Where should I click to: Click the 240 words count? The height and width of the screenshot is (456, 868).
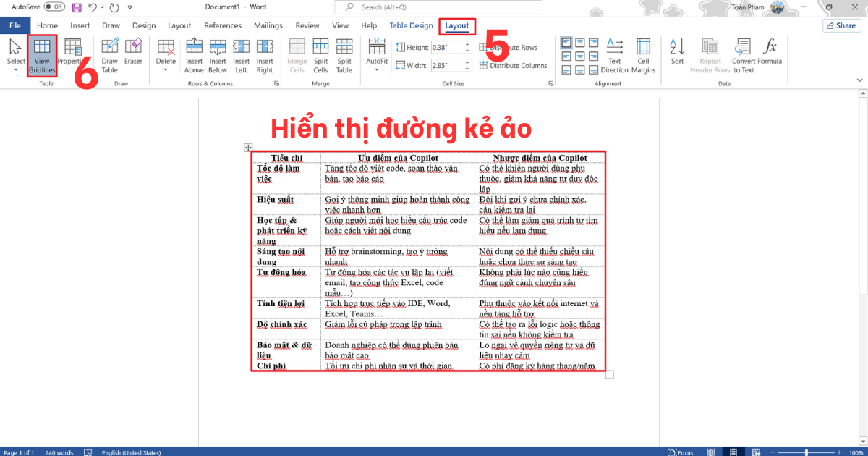coord(59,452)
